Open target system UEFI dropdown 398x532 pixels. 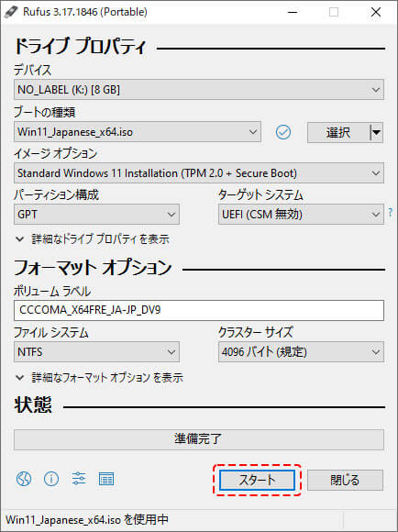pos(301,214)
